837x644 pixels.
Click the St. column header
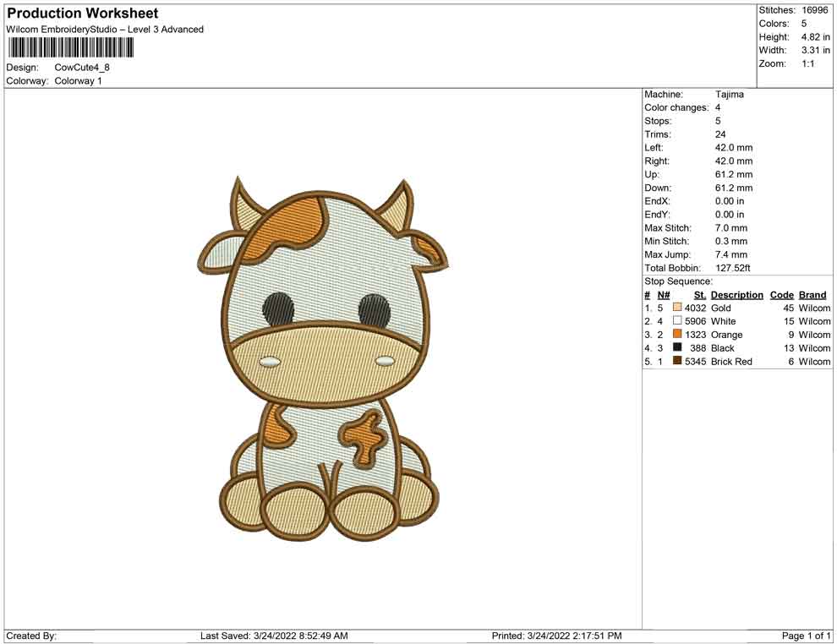tap(699, 295)
